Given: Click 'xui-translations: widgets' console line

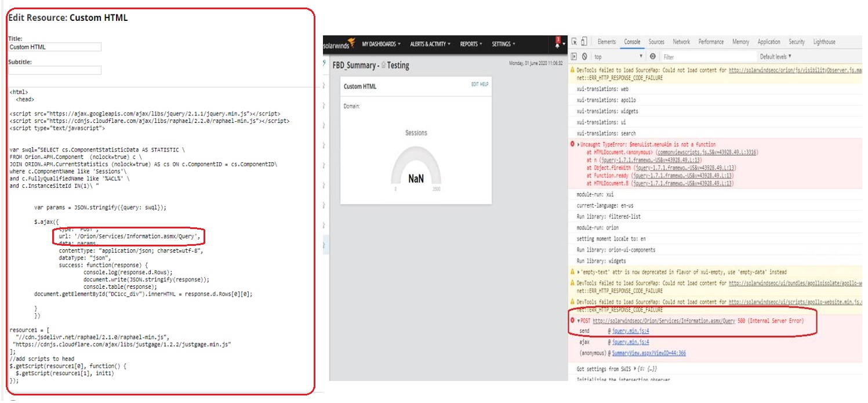Looking at the screenshot, I should (607, 111).
